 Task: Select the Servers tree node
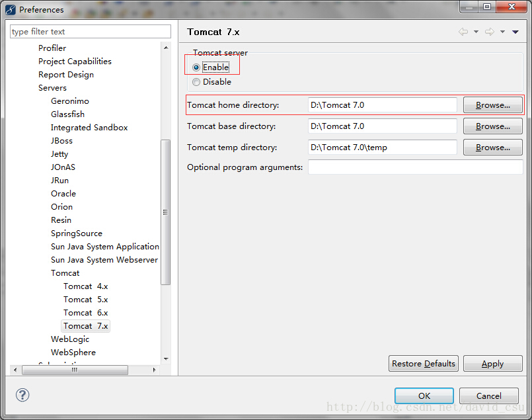pyautogui.click(x=52, y=87)
